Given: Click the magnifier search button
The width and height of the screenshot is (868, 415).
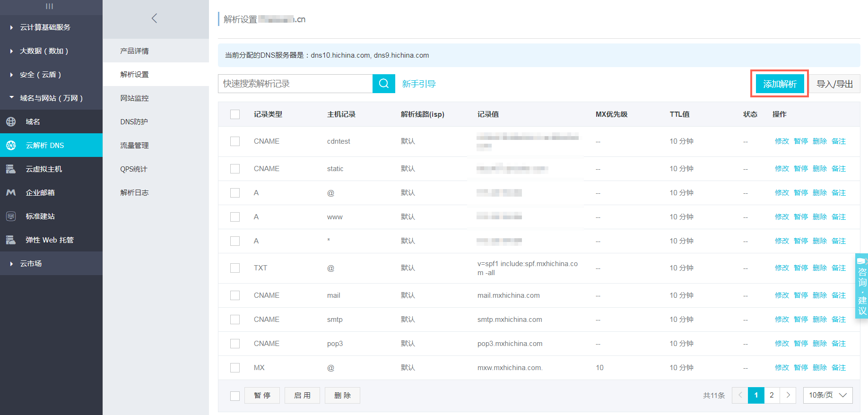Looking at the screenshot, I should point(384,84).
